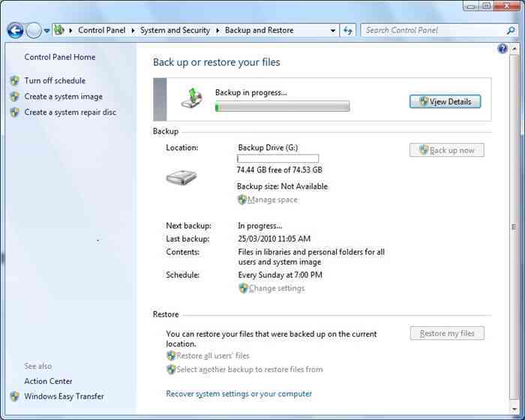Click the Back up or restore your files heading
Screen dimensions: 525x420
[216, 62]
